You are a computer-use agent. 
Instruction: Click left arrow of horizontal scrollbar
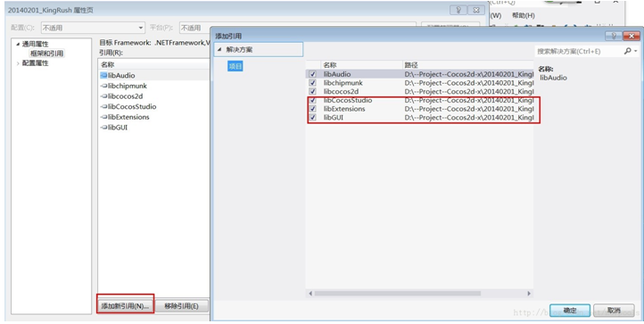click(310, 294)
